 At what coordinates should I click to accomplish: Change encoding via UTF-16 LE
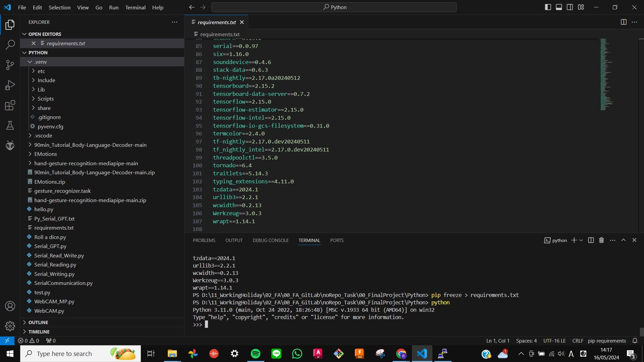click(x=554, y=341)
